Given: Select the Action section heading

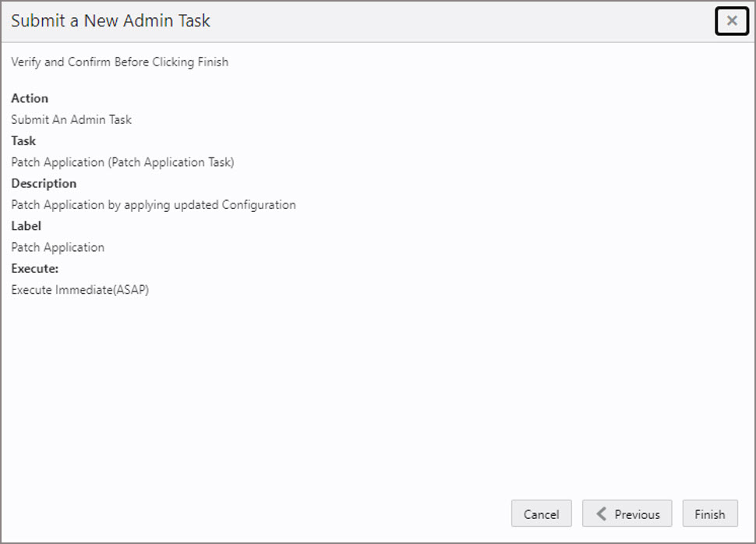Looking at the screenshot, I should point(29,98).
